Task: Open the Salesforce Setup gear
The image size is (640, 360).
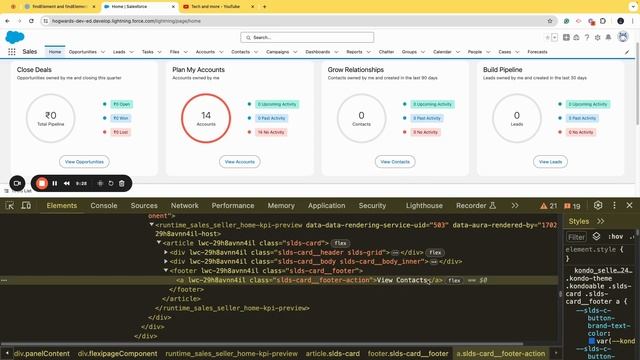Action: [x=598, y=38]
